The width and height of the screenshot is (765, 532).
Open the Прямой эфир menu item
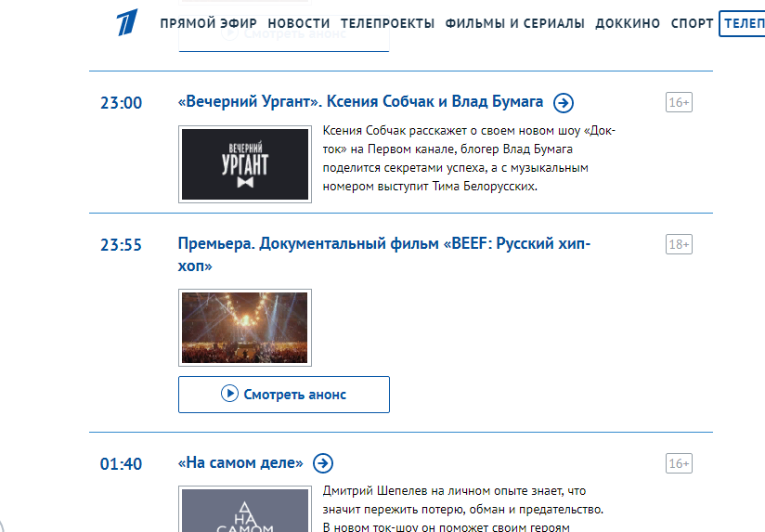[x=208, y=23]
